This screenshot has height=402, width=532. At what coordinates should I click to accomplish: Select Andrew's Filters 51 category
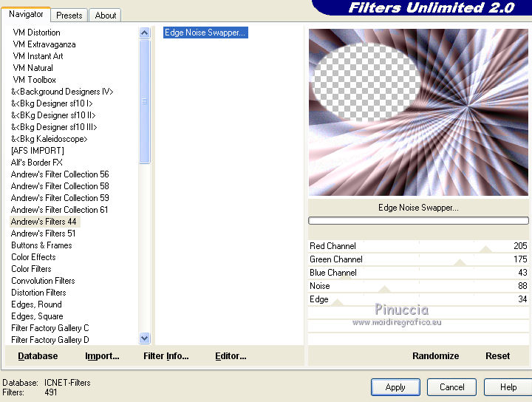tap(43, 234)
